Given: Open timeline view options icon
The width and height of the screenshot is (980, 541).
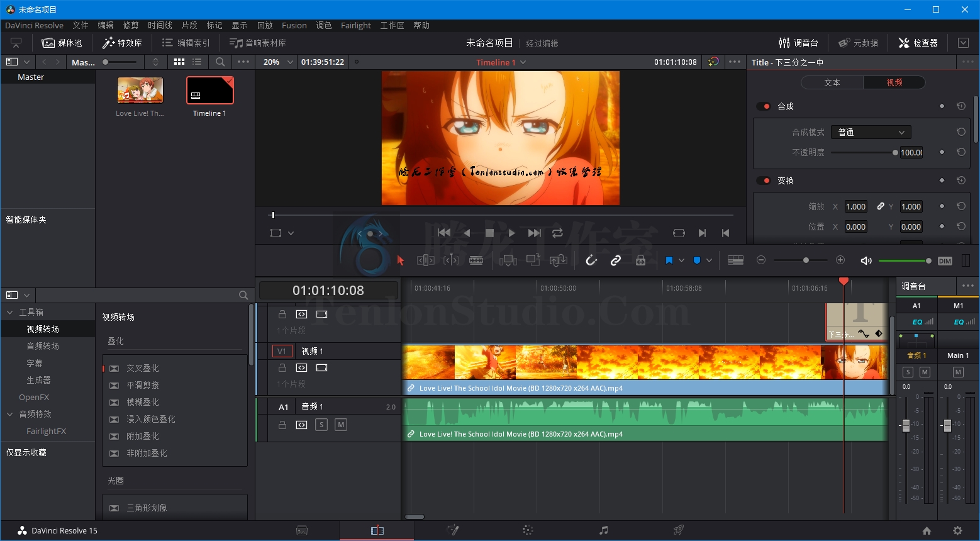Looking at the screenshot, I should tap(735, 260).
